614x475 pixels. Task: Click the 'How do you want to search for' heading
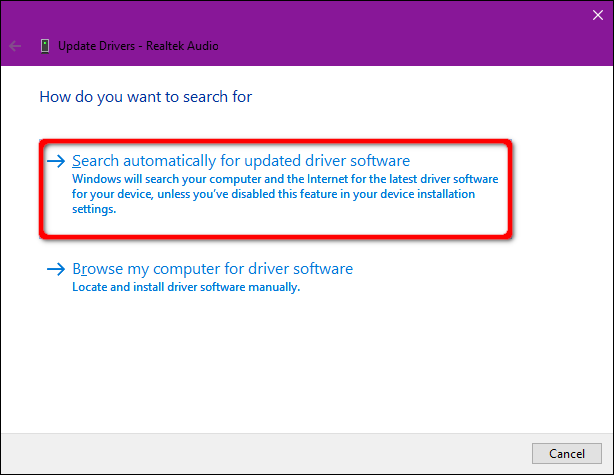[x=146, y=97]
